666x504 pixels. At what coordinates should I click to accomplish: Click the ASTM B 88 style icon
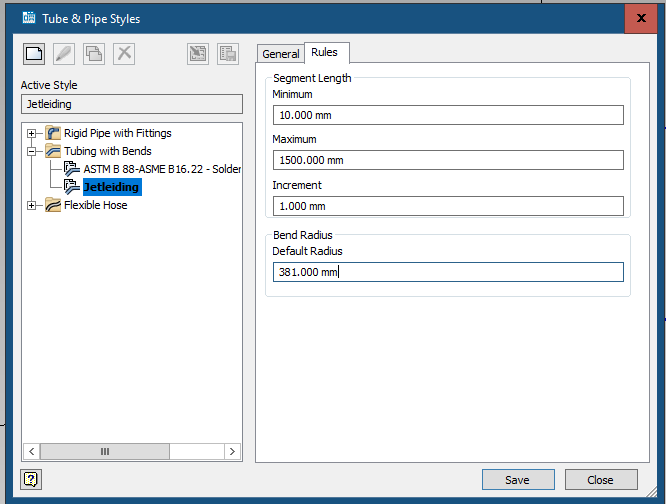pos(72,169)
